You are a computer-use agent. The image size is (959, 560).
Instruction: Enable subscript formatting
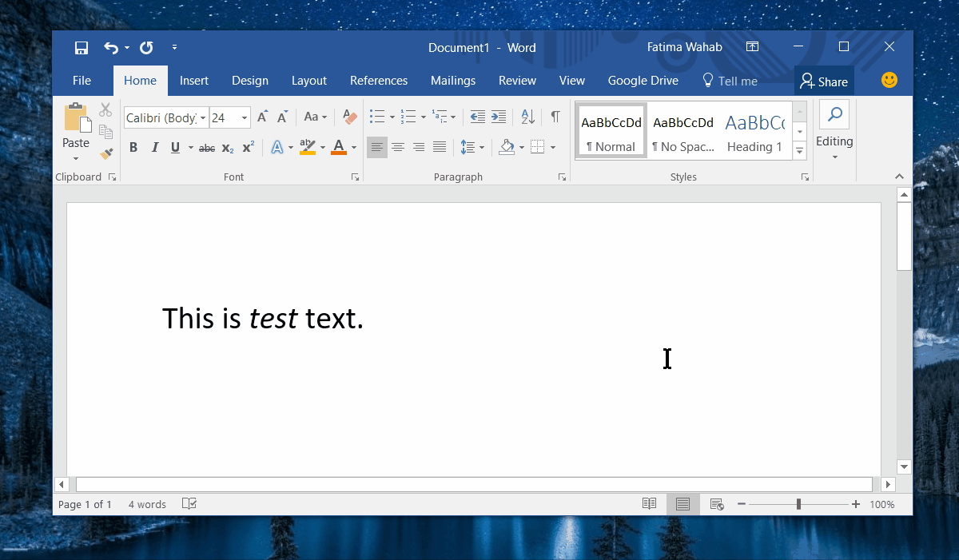226,147
